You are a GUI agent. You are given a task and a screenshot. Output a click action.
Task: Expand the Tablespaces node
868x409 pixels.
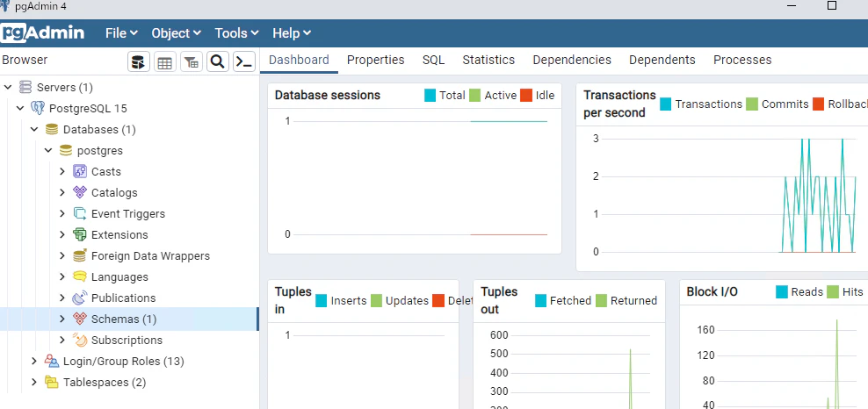34,382
